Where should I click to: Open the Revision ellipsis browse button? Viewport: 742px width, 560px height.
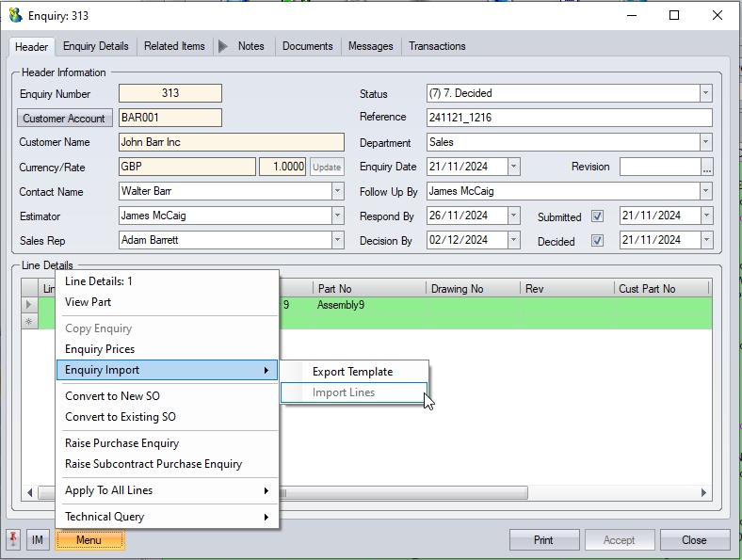pos(706,167)
